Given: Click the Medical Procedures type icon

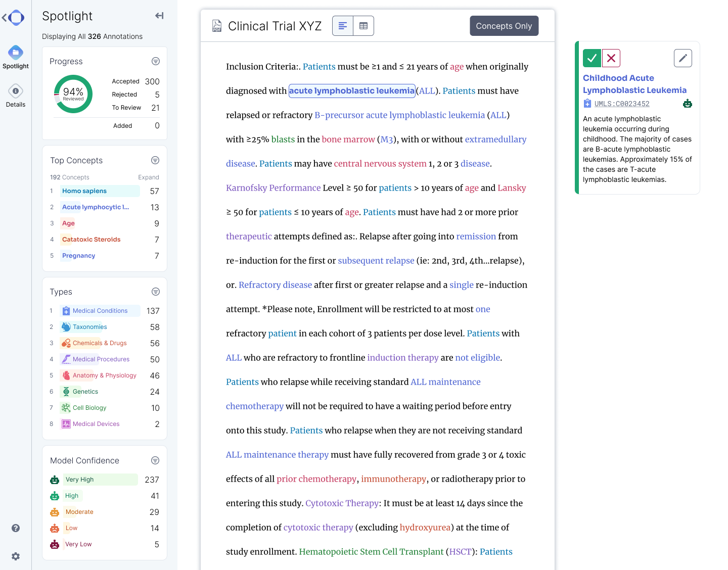Looking at the screenshot, I should [x=66, y=359].
